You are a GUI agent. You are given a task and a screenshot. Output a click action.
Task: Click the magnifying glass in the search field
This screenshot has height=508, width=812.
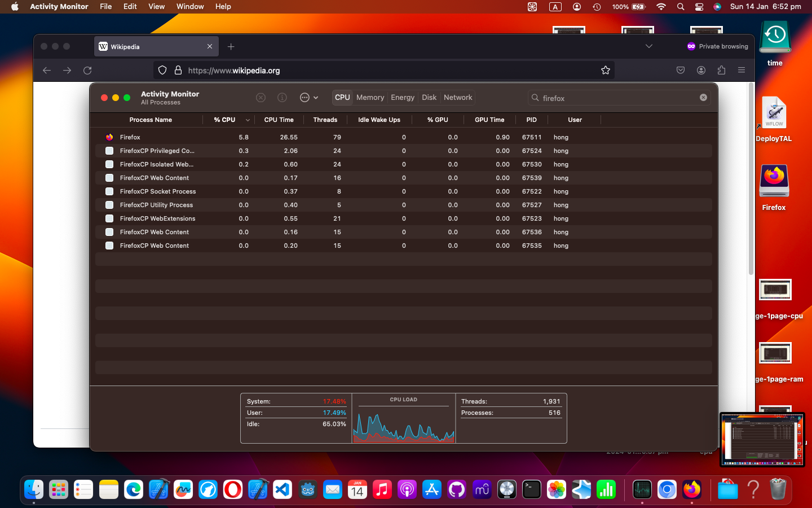click(x=535, y=98)
